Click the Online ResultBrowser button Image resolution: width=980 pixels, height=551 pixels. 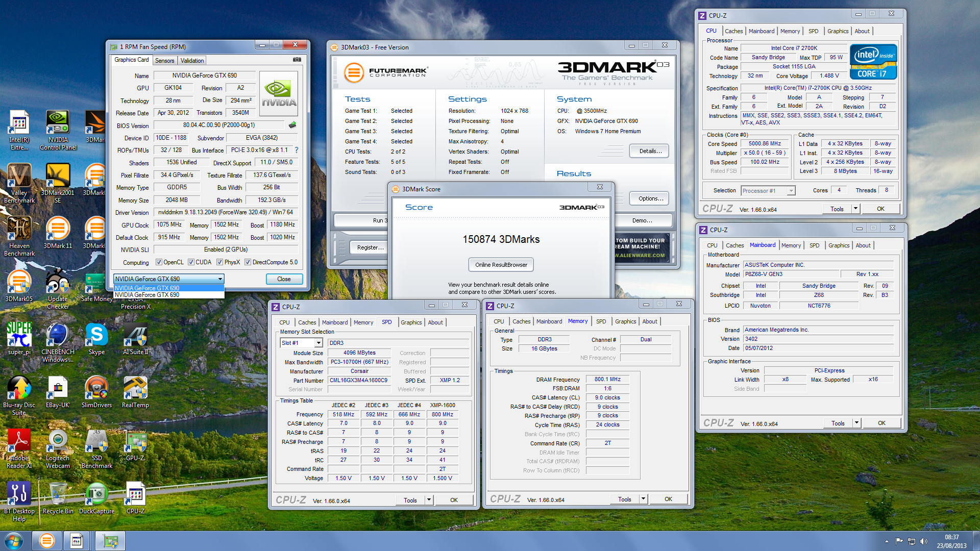pos(501,265)
